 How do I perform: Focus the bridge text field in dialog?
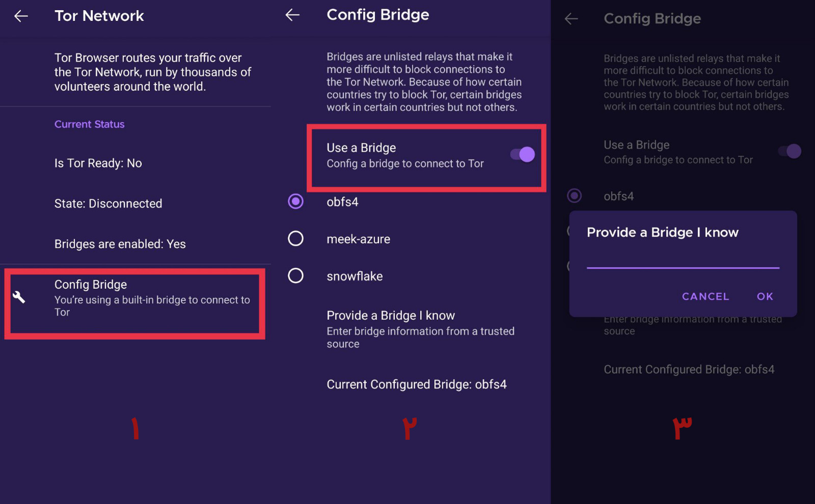click(x=683, y=259)
